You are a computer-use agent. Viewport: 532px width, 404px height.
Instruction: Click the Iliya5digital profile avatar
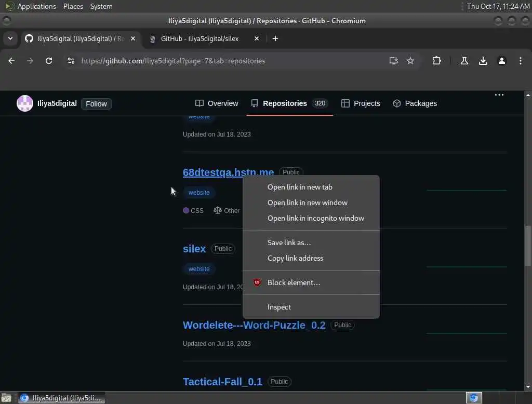25,103
